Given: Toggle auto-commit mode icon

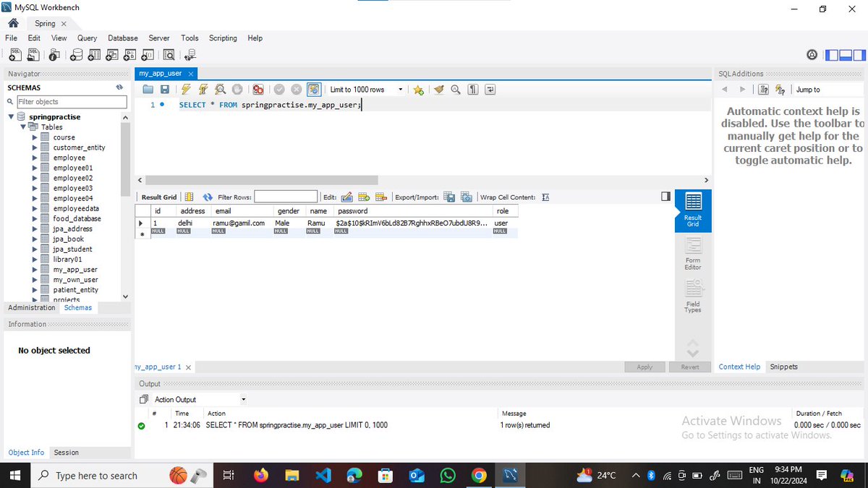Looking at the screenshot, I should pos(314,90).
